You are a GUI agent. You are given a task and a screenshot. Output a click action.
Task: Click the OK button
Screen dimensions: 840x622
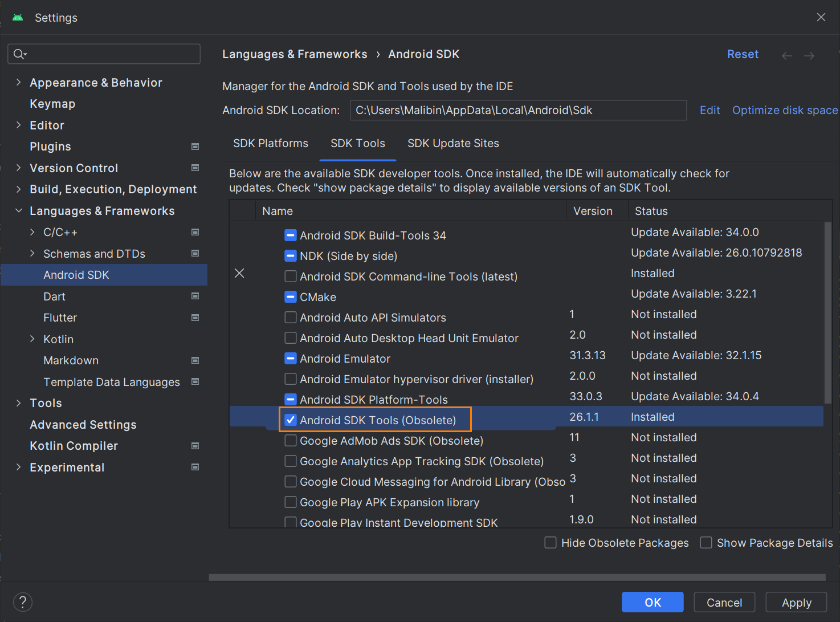653,602
